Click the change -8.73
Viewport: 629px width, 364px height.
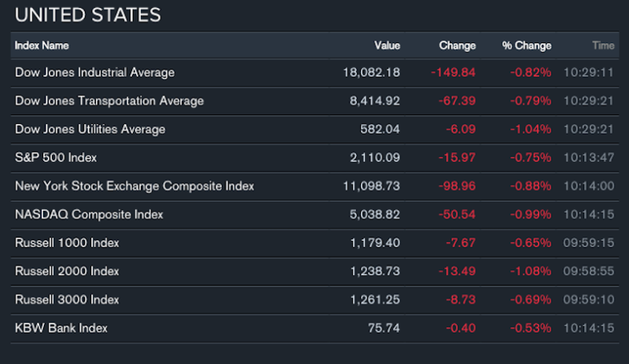point(460,300)
